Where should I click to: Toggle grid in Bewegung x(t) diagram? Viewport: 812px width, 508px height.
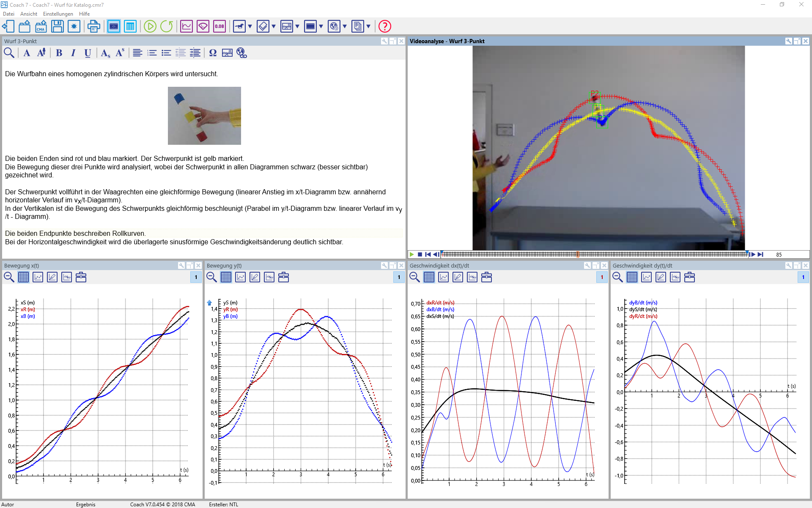coord(23,277)
